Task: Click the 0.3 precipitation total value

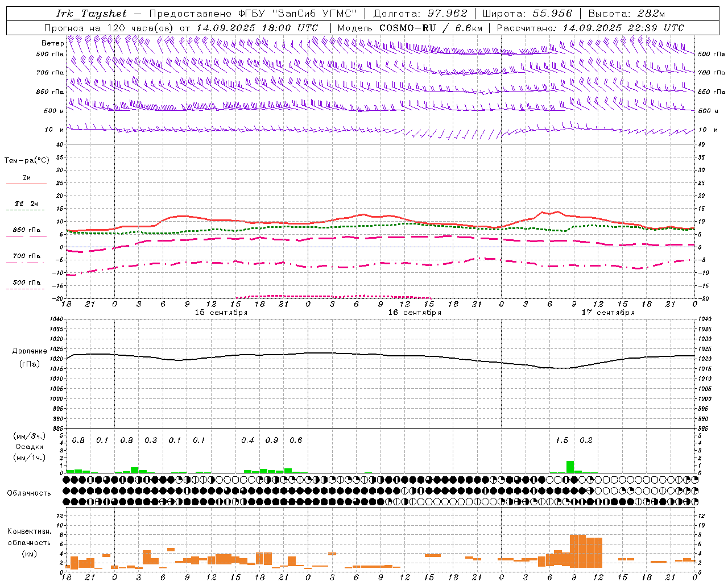Action: point(151,440)
